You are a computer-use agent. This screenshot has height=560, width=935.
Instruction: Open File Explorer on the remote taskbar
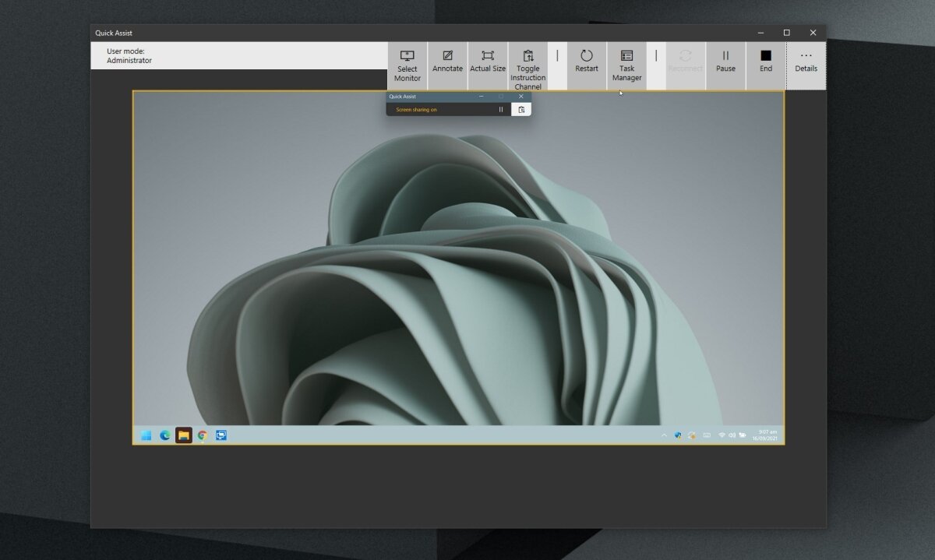coord(184,435)
